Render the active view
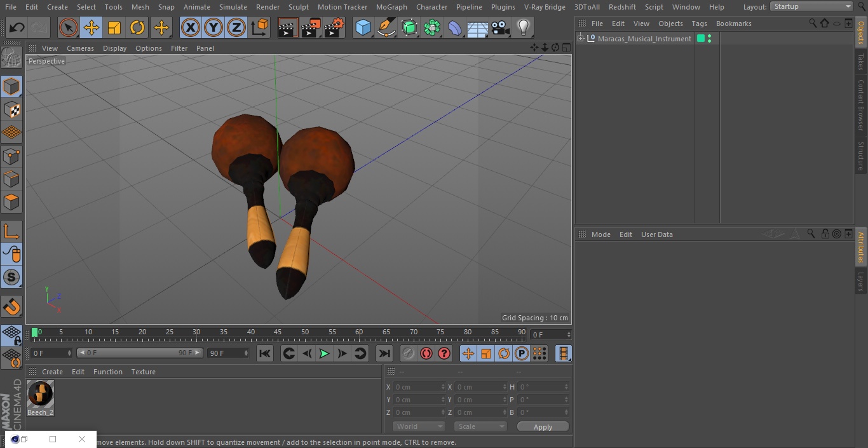868x448 pixels. coord(288,27)
